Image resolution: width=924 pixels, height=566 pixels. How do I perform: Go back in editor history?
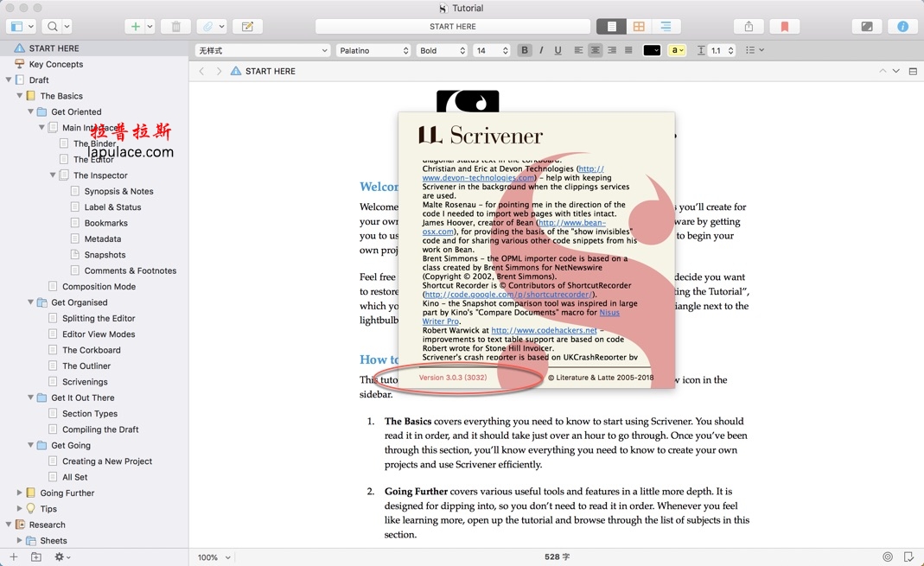(x=201, y=71)
